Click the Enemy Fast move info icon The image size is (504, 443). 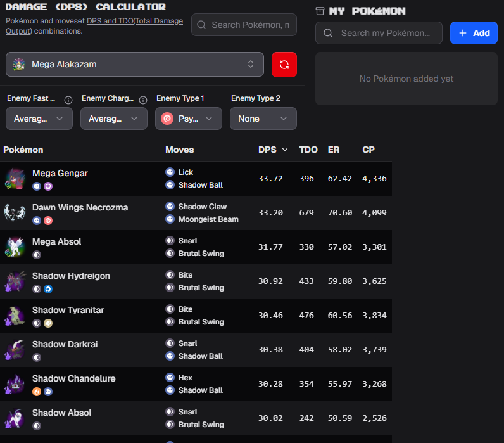click(68, 100)
